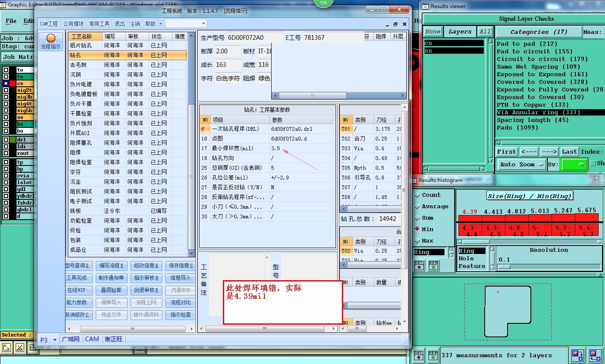The image size is (605, 364).
Task: Click 生产型号 input field 6D00F072A0
Action: click(x=255, y=38)
